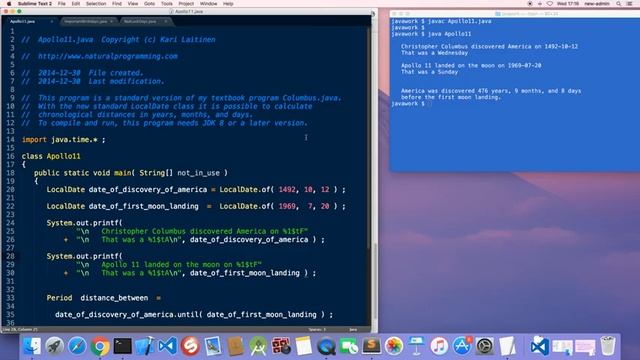Open the green FaceTime icon in Dock

(x=349, y=346)
